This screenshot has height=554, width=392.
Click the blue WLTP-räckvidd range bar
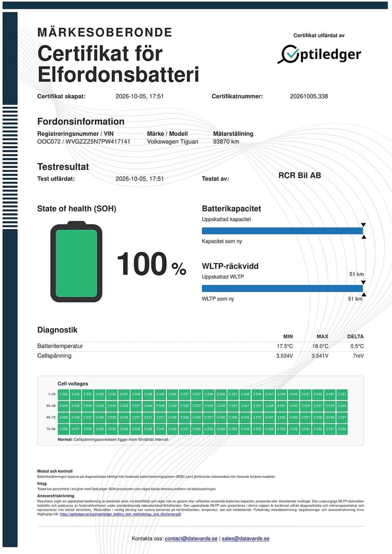(x=282, y=288)
